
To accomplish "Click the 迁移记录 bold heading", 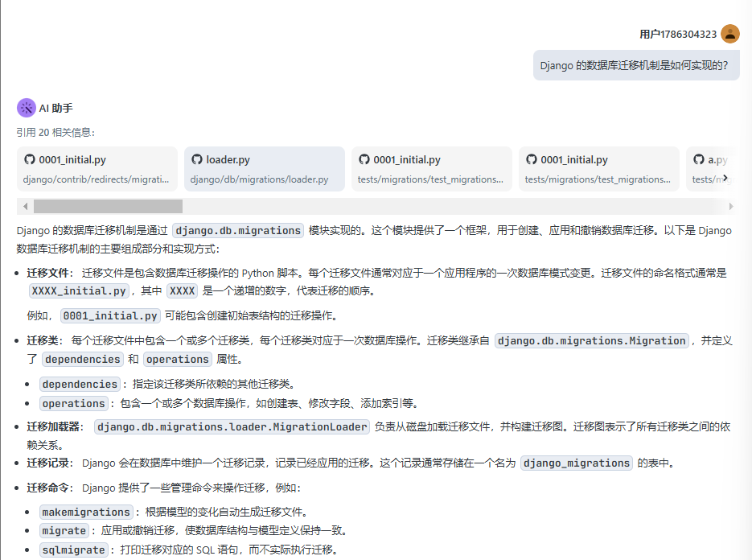I will click(x=48, y=463).
